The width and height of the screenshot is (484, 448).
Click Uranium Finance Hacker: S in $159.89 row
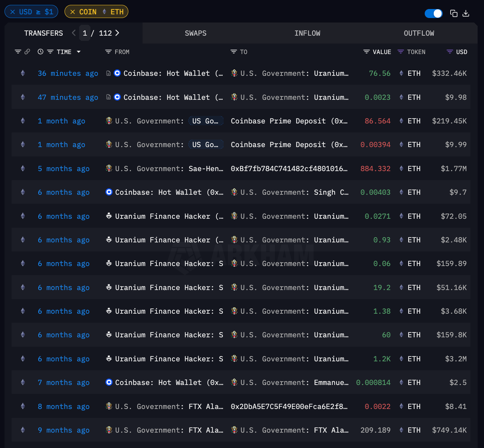point(169,264)
